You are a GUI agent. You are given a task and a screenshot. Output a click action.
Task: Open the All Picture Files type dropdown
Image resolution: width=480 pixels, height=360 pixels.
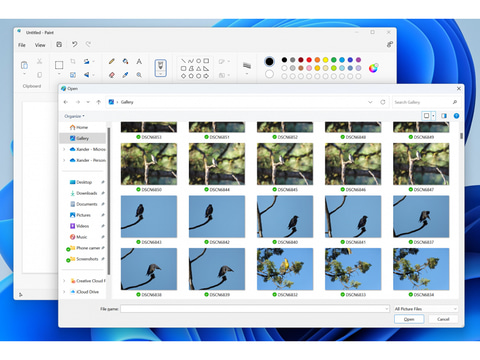click(425, 309)
